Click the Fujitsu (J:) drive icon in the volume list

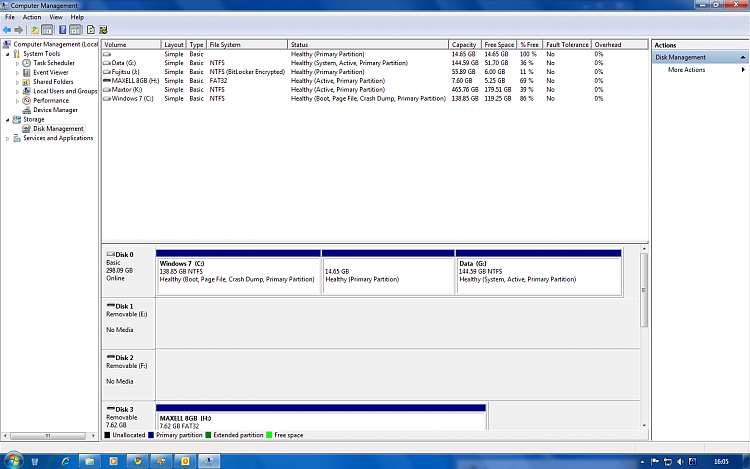107,72
